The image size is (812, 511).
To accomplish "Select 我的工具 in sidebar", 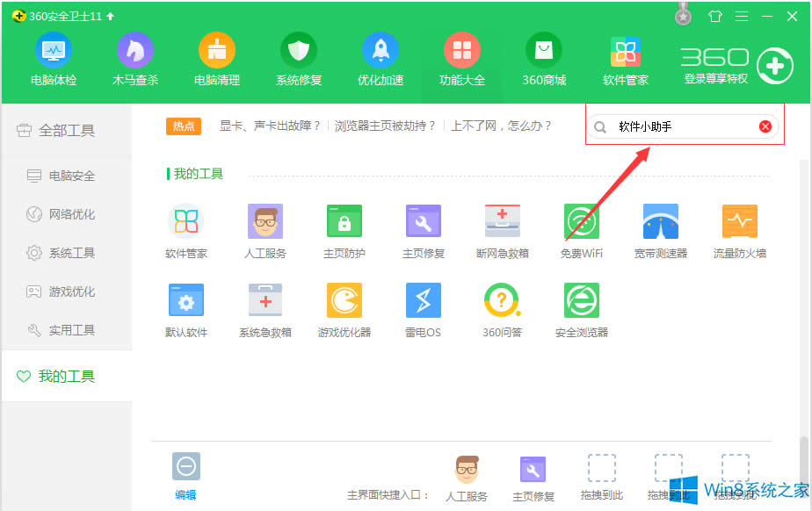I will (x=66, y=376).
